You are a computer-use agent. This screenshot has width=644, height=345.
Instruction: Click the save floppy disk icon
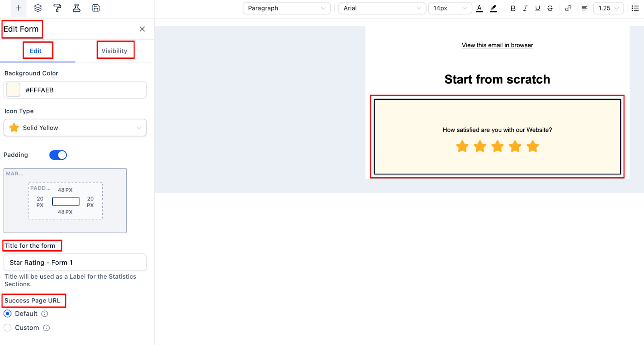[96, 8]
